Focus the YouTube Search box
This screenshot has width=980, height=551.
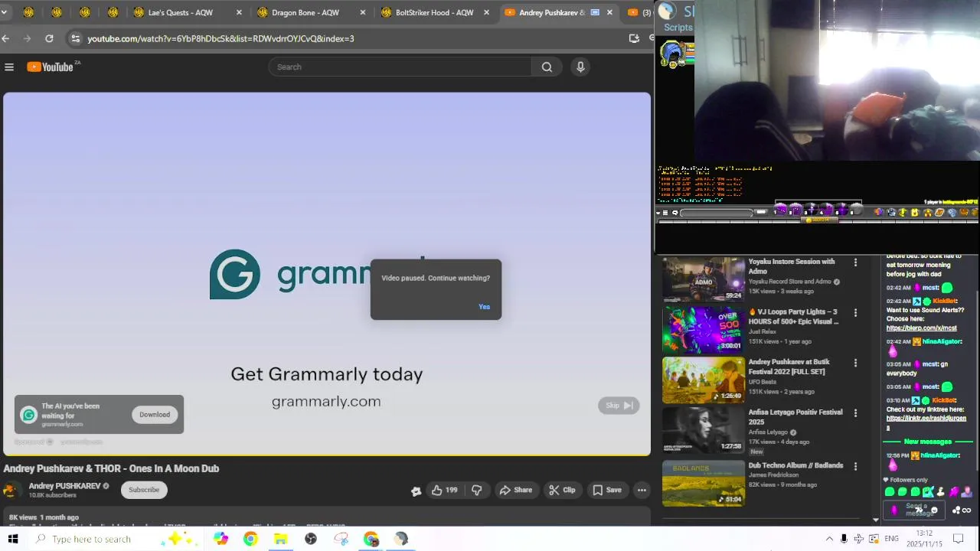tap(400, 67)
